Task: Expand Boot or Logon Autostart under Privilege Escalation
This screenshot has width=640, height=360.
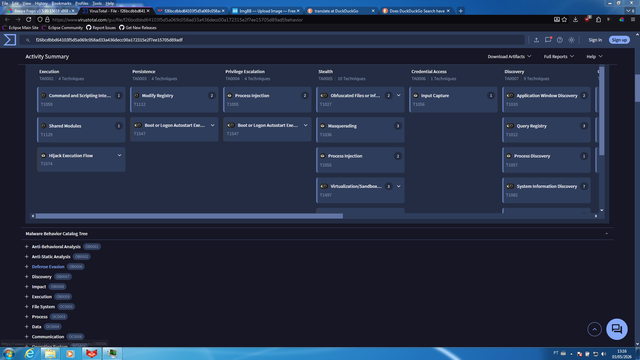Action: point(305,125)
